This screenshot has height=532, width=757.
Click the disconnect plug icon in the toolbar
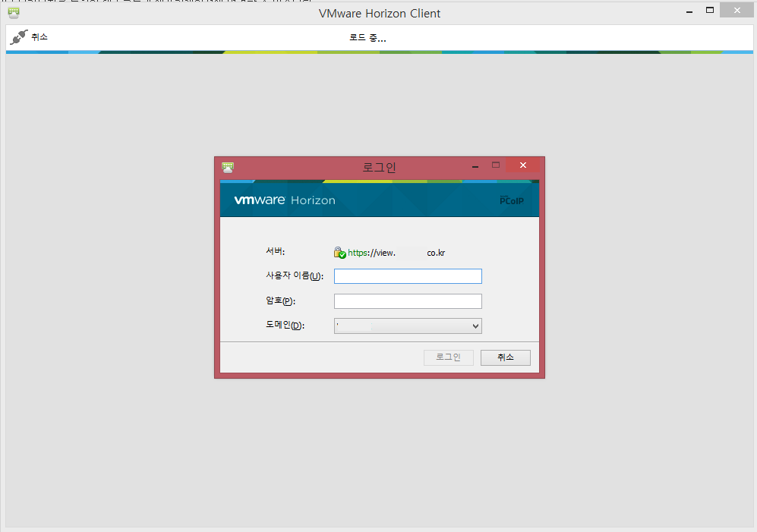19,36
